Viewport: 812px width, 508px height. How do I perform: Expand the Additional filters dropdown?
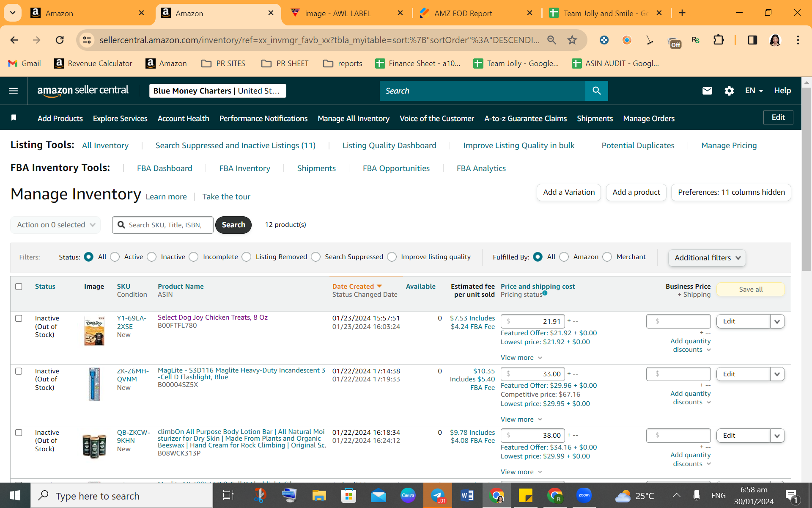[707, 258]
